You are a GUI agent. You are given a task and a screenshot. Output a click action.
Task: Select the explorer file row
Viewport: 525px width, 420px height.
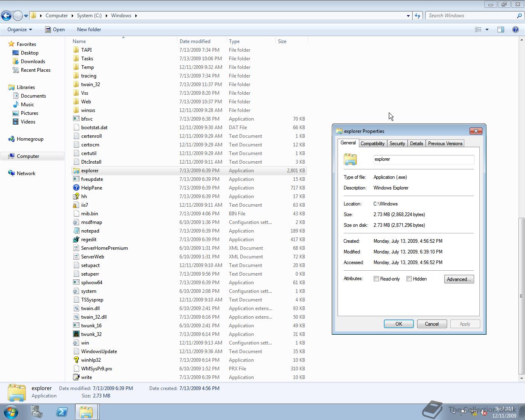click(189, 171)
